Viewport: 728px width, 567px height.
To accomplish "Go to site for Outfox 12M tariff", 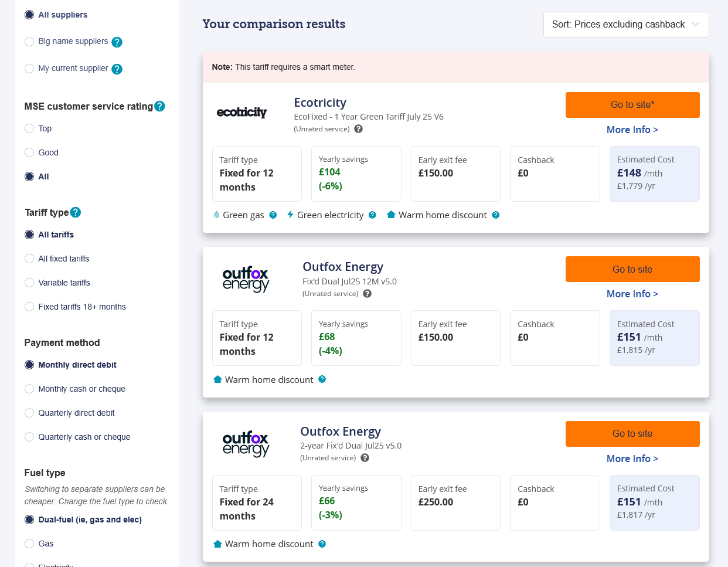I will 632,269.
